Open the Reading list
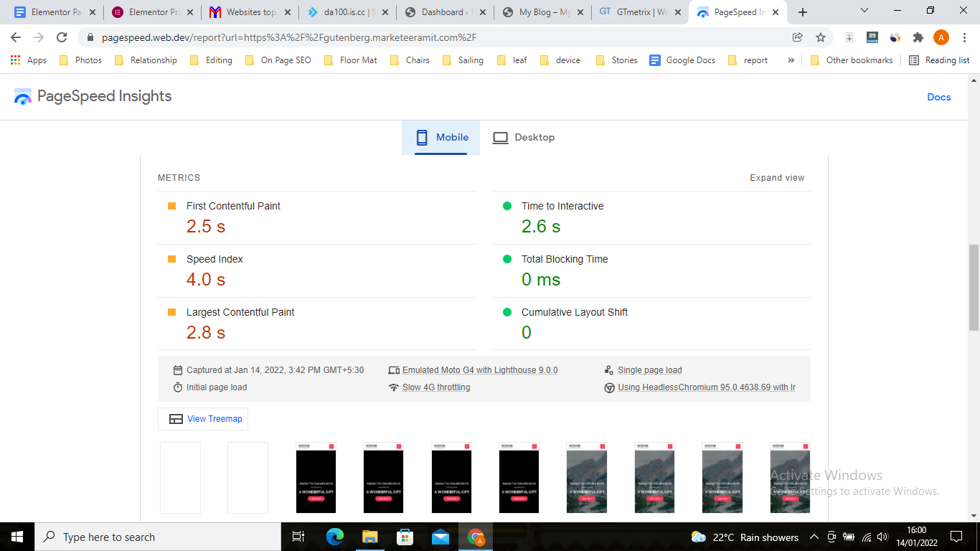980x551 pixels. [x=939, y=60]
